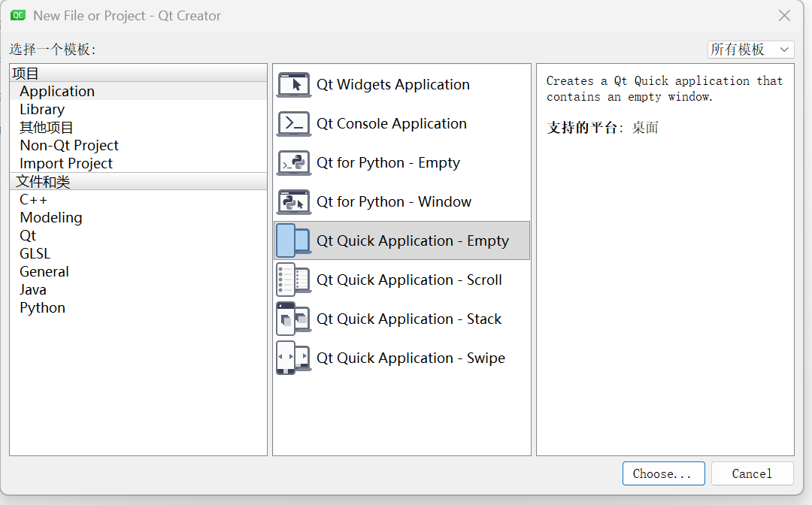The image size is (812, 505).
Task: Click the Qt Creator logo in title bar
Action: click(18, 15)
